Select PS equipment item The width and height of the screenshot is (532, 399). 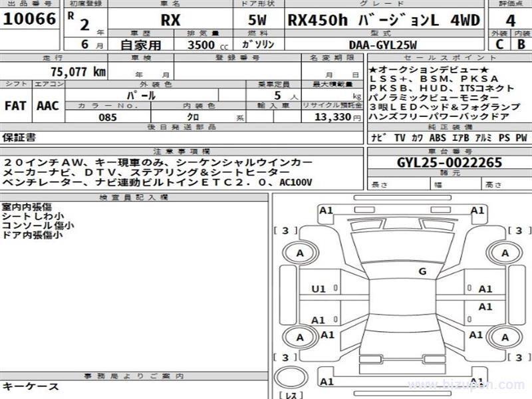pyautogui.click(x=504, y=138)
